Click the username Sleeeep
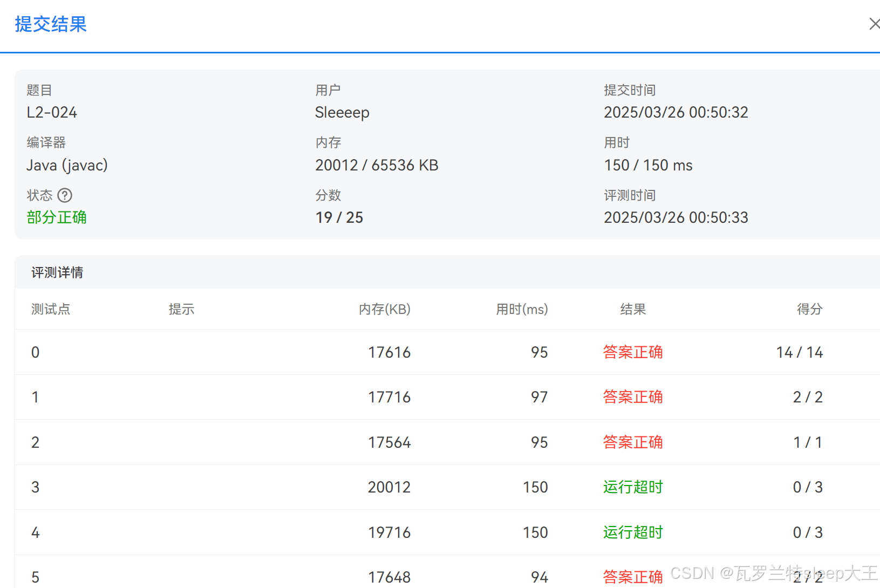880x588 pixels. 342,112
